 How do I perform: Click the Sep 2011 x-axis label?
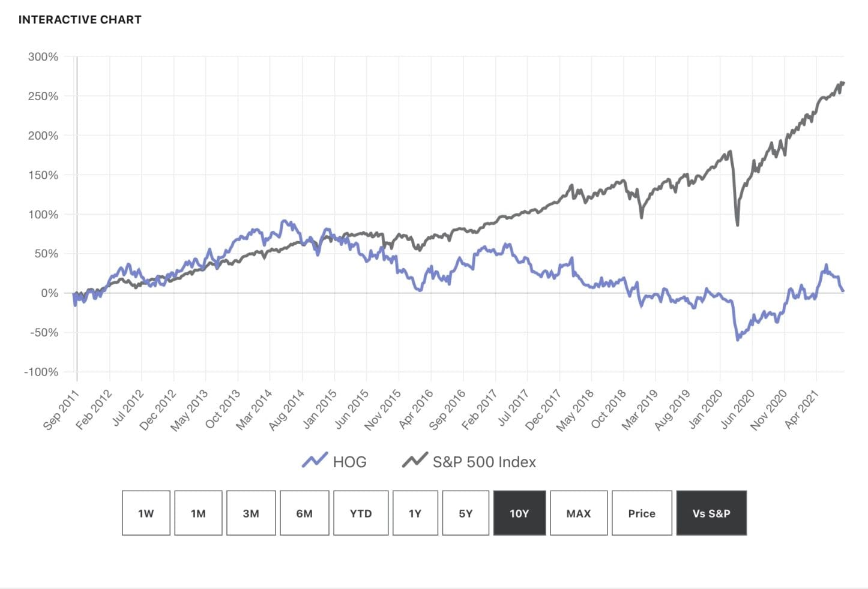(61, 409)
